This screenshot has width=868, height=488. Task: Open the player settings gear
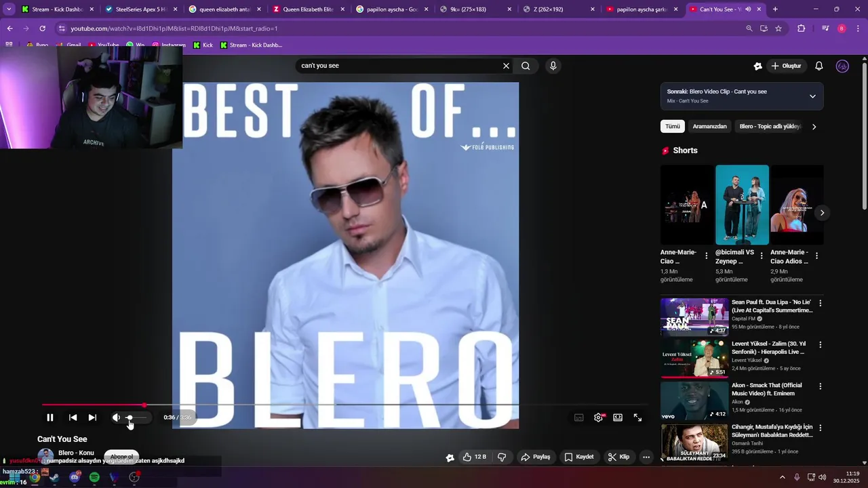click(598, 418)
